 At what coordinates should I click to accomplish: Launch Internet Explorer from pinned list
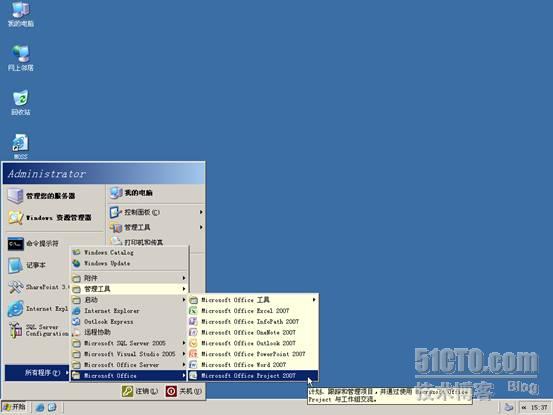click(16, 309)
